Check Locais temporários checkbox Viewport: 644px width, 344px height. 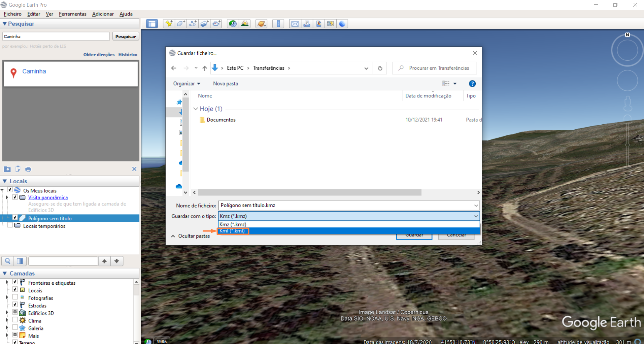[x=10, y=225]
